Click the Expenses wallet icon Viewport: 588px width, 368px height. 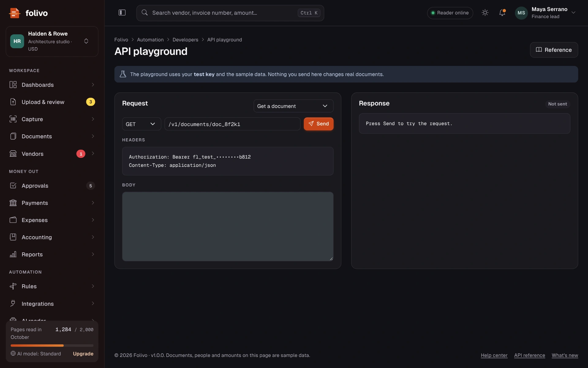point(13,220)
